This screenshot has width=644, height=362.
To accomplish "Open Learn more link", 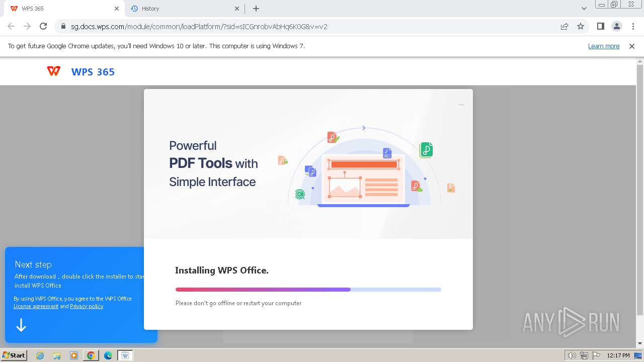I will point(604,46).
